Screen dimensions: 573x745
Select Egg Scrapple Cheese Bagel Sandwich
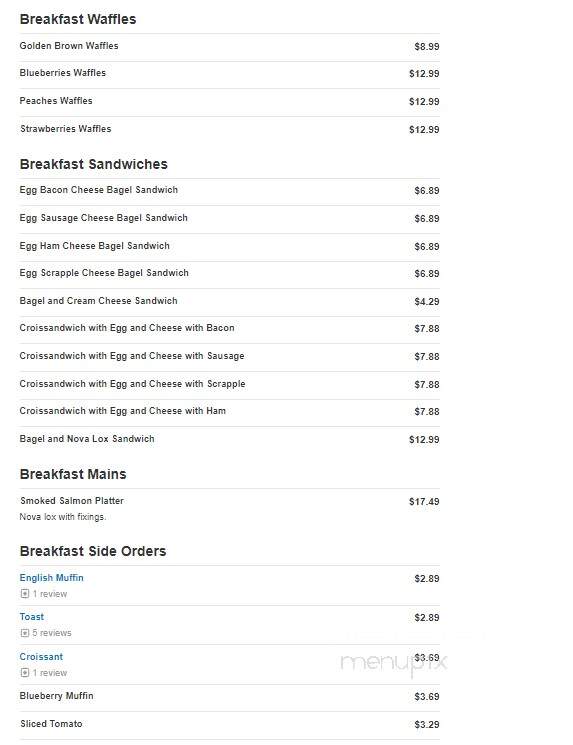click(x=104, y=273)
